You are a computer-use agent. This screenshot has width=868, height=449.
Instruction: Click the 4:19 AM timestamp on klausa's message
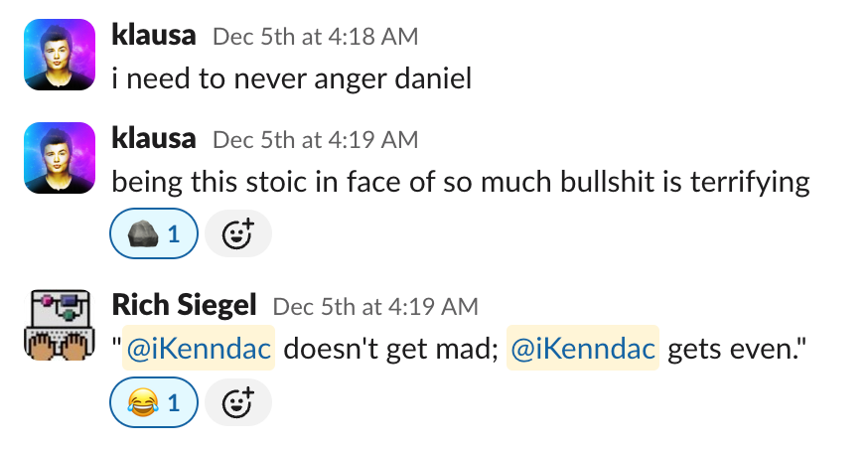coord(315,140)
